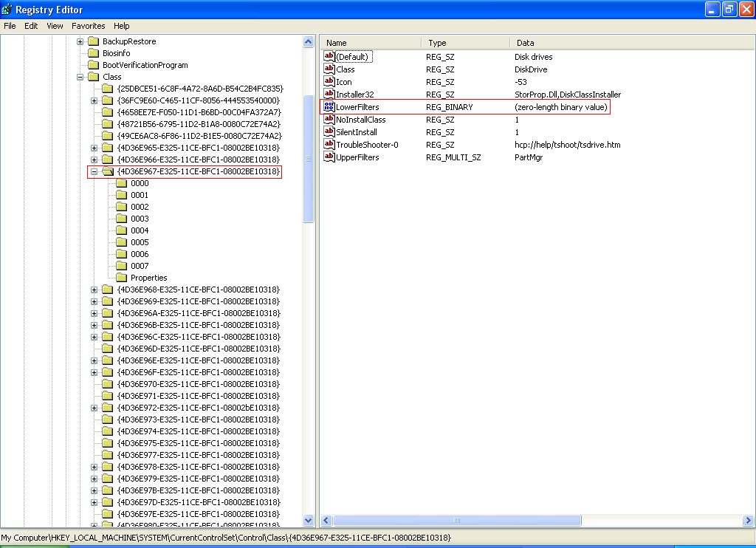756x548 pixels.
Task: Expand the {4D36E96A-E325...} key
Action: (94, 313)
